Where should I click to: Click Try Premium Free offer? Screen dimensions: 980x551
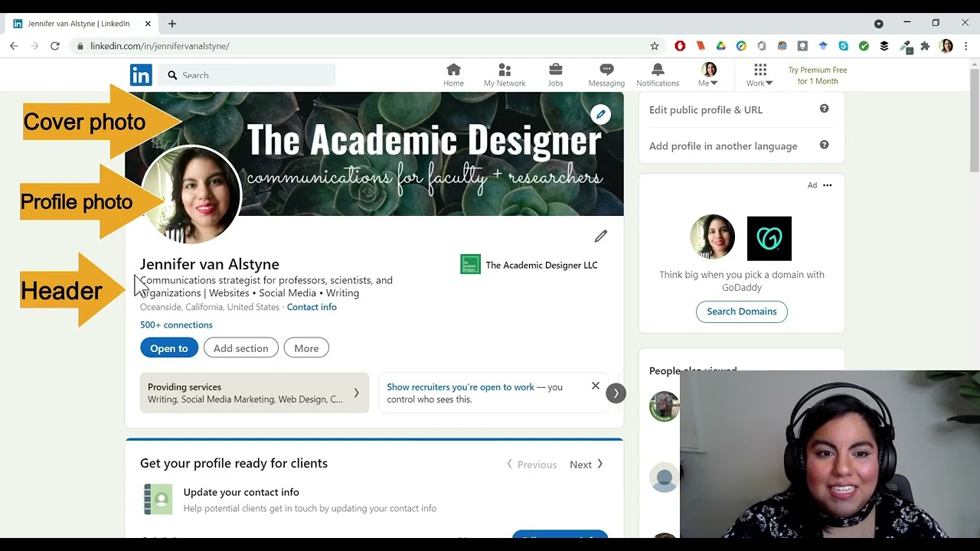[818, 75]
